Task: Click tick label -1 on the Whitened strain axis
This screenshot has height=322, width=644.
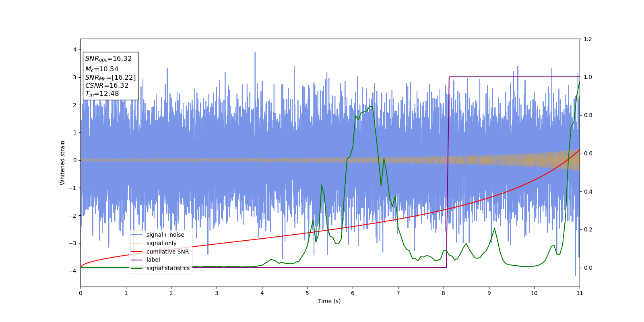Action: 72,188
